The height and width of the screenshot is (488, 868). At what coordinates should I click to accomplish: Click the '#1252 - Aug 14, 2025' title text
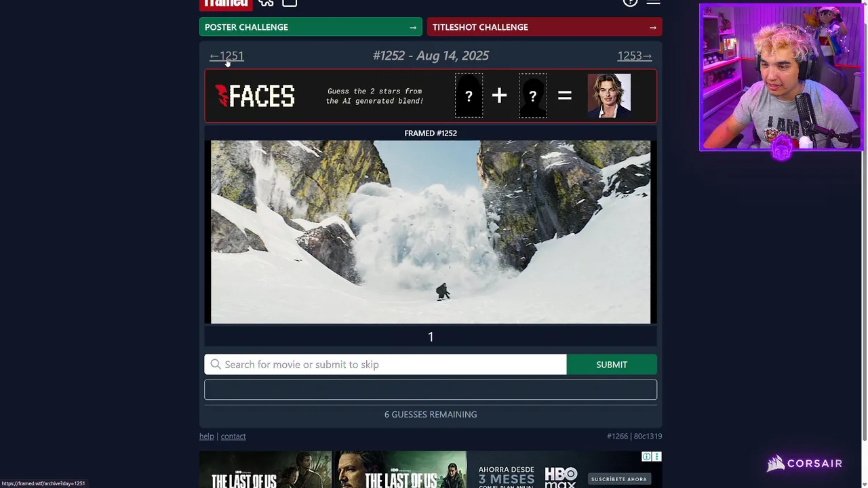point(431,56)
